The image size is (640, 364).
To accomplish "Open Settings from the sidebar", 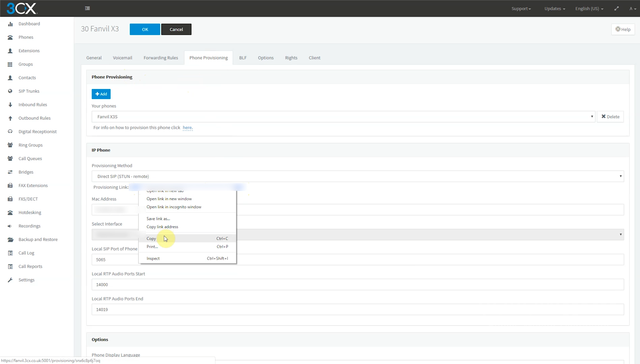I will pos(26,280).
